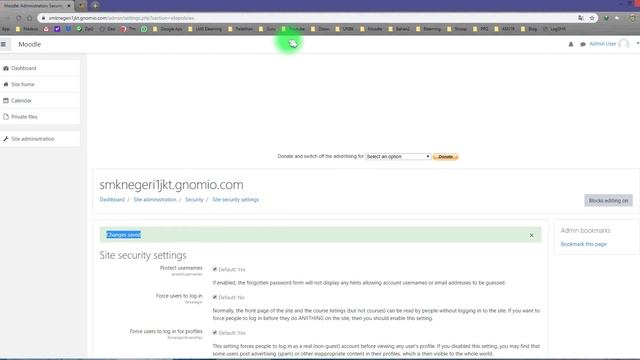Toggle the Moodle side navigation hamburger icon
Image resolution: width=640 pixels, height=360 pixels.
coord(4,44)
